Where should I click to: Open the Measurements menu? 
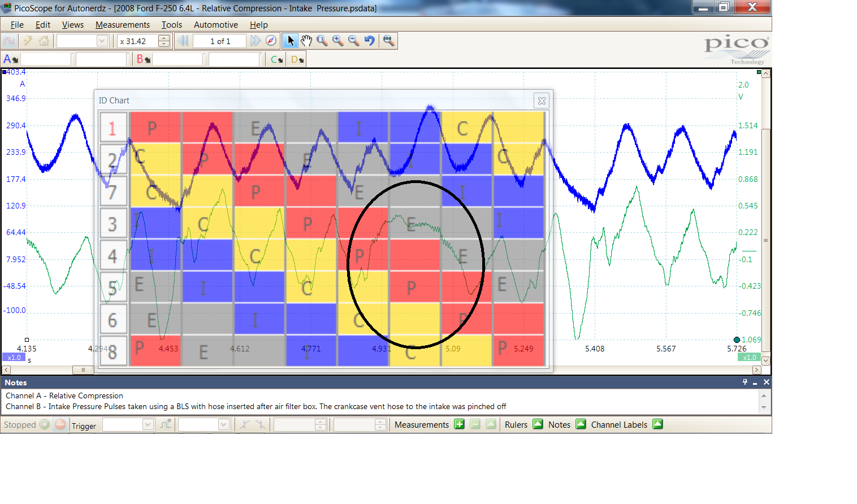click(x=123, y=25)
